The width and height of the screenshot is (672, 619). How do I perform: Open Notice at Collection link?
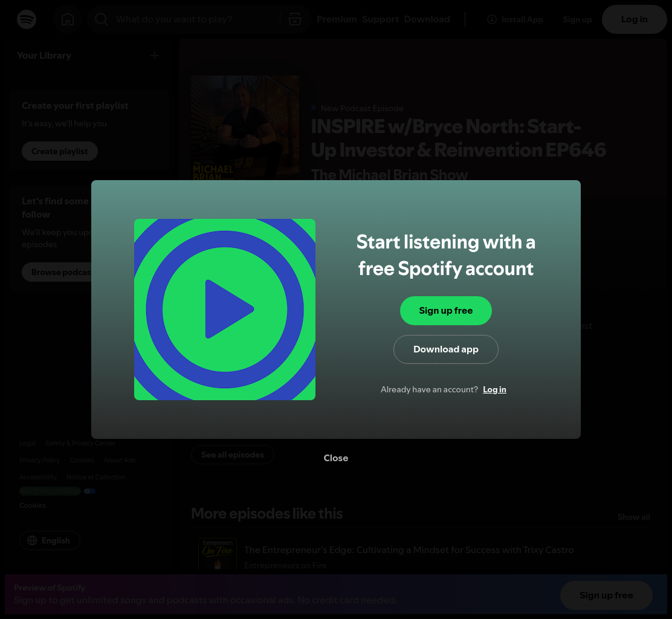(x=96, y=477)
